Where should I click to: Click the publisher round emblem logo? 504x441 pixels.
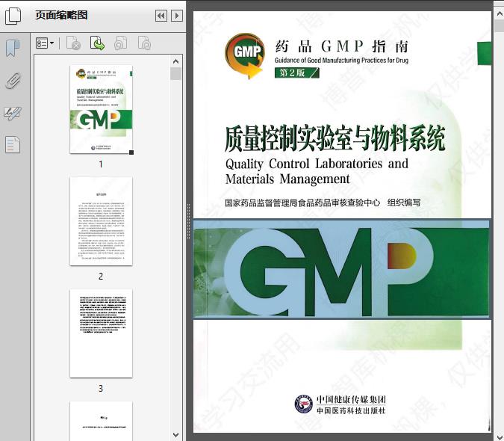(x=304, y=404)
